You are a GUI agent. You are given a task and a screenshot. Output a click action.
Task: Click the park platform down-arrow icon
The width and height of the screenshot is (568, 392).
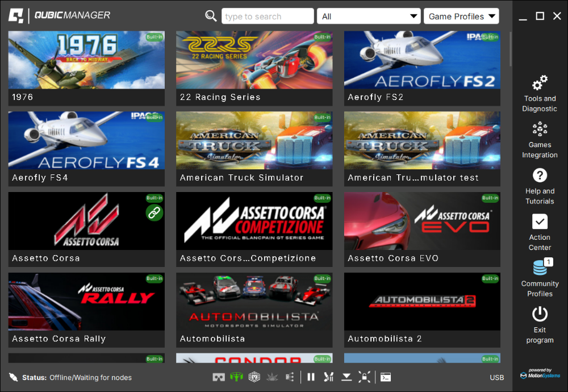coord(346,377)
